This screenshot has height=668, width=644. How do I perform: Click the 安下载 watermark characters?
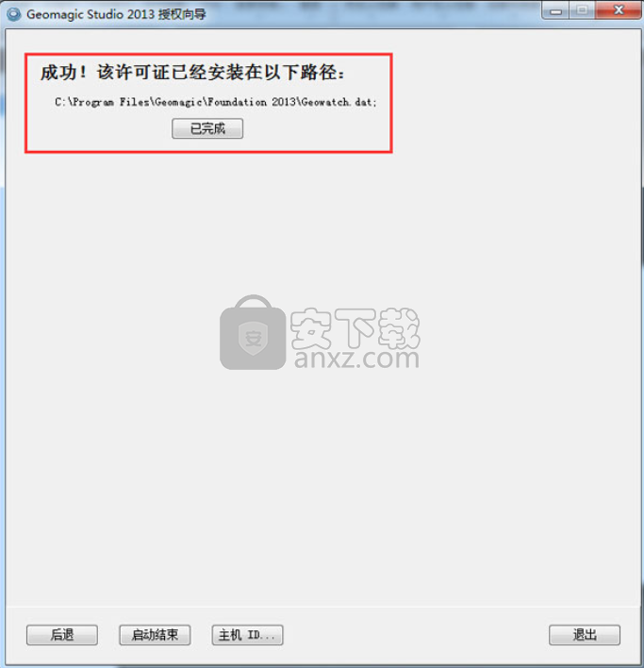pyautogui.click(x=355, y=327)
